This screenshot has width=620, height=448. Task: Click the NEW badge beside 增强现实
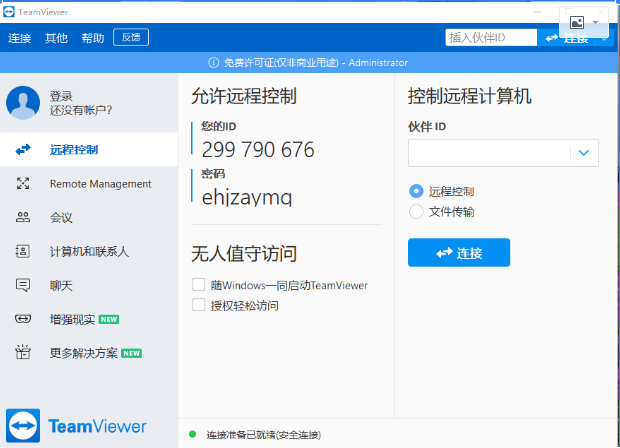click(x=109, y=319)
